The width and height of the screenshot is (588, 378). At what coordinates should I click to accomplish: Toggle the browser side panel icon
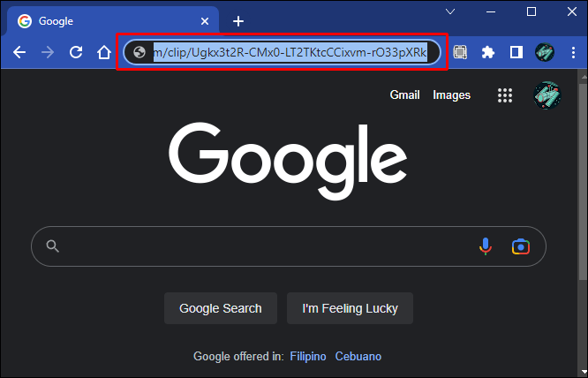(516, 52)
